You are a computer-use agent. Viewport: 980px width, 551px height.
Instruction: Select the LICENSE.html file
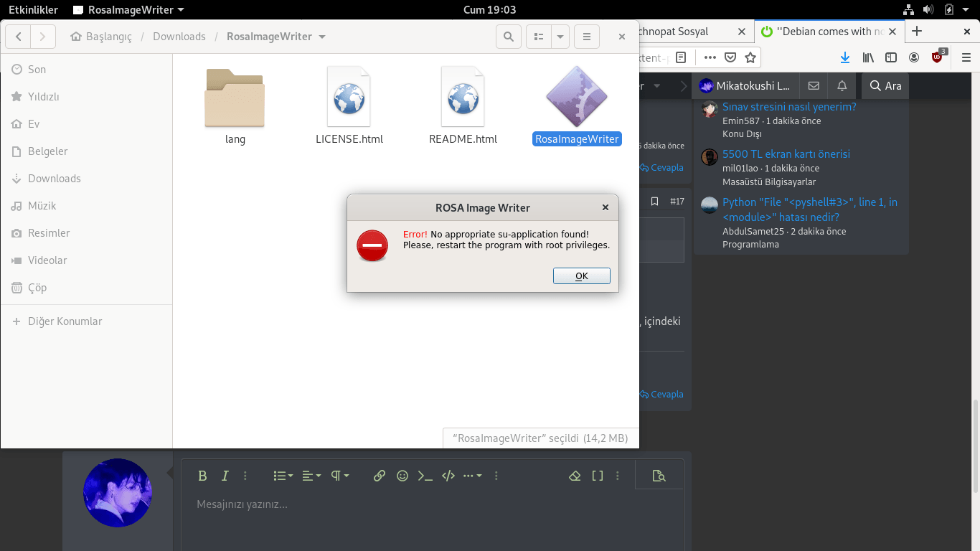point(349,105)
